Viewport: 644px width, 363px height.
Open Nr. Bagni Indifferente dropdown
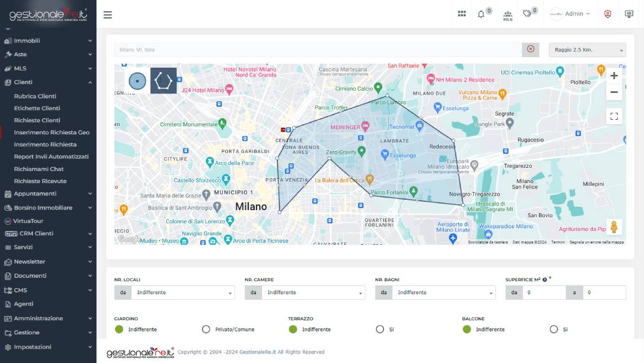(x=444, y=293)
